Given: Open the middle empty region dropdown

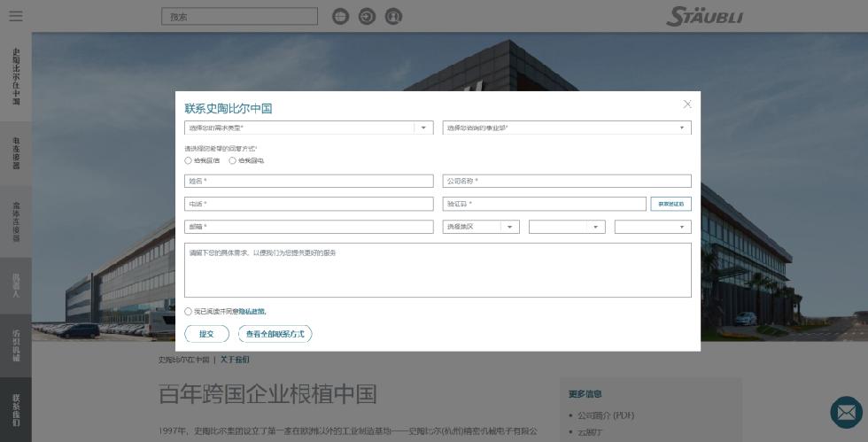Looking at the screenshot, I should click(x=567, y=227).
